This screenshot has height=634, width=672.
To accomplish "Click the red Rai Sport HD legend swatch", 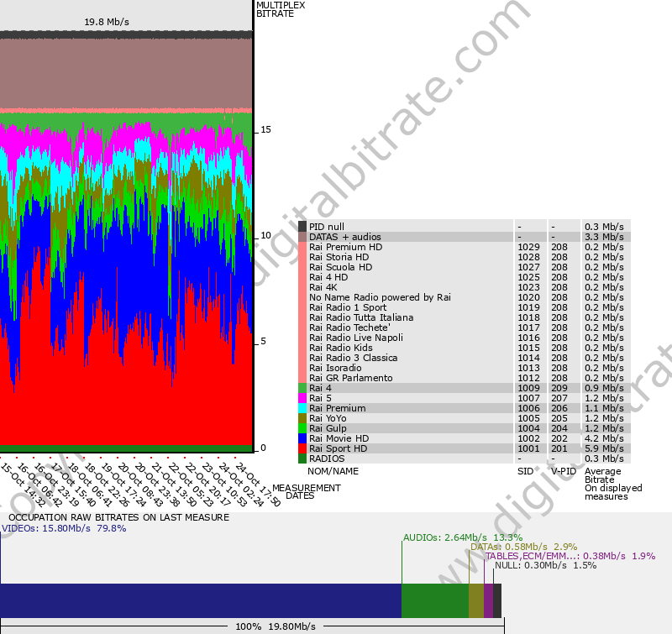I will click(x=302, y=448).
